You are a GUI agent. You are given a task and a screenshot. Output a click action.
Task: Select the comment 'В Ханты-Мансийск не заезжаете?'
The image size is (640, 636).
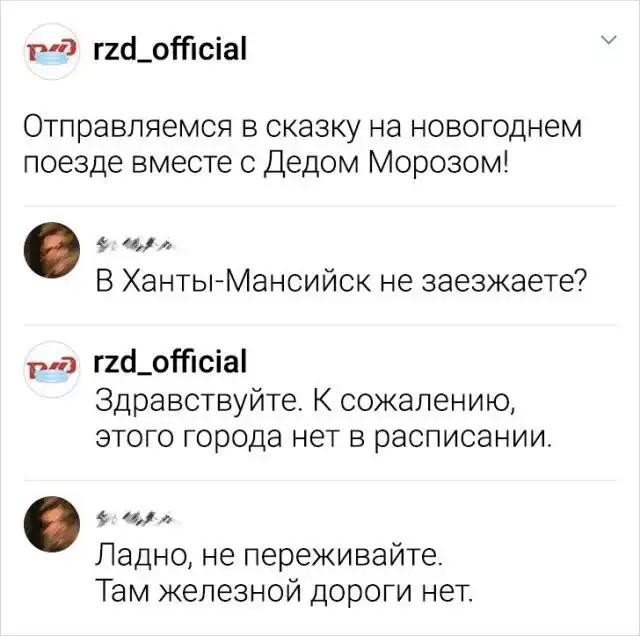tap(340, 281)
